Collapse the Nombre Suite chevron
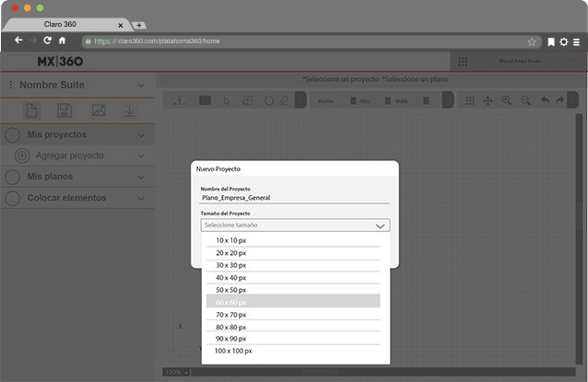 click(141, 86)
